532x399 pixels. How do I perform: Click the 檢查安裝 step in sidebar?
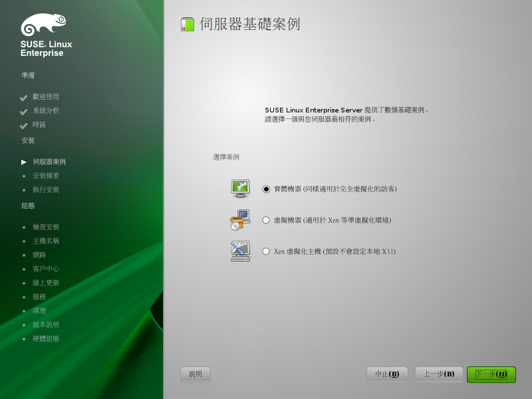46,227
